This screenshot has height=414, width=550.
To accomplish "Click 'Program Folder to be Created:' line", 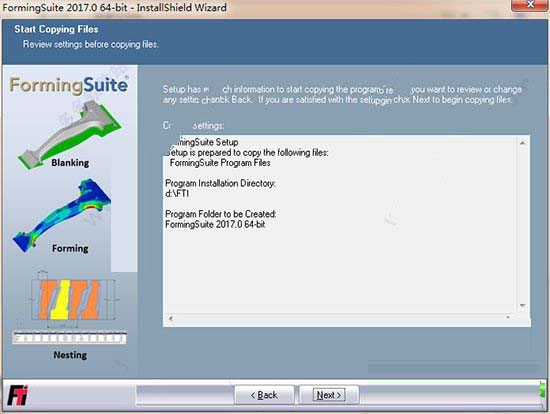I will (x=221, y=214).
